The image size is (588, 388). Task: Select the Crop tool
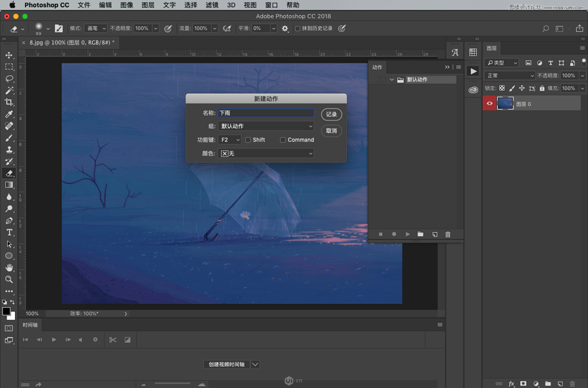[x=9, y=103]
